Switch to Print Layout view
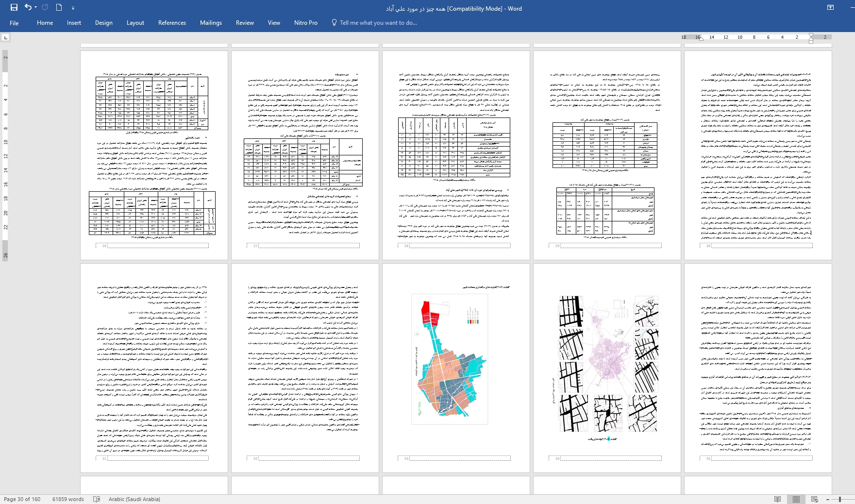 tap(796, 499)
